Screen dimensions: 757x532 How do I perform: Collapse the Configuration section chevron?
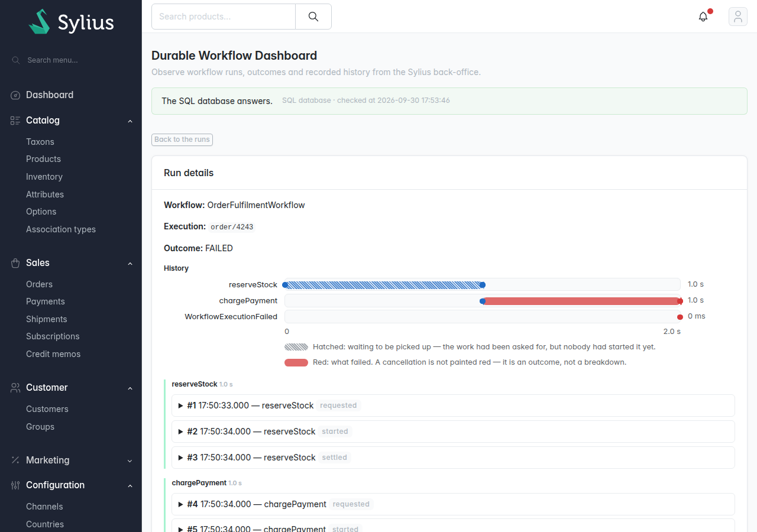[130, 486]
